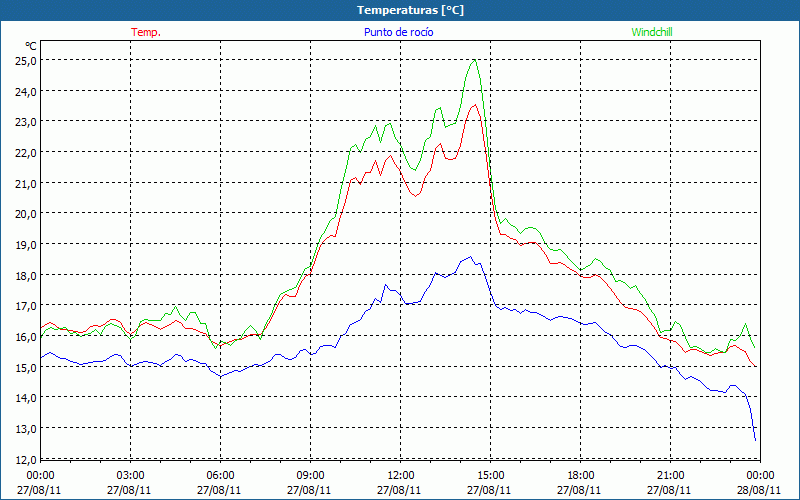The width and height of the screenshot is (800, 500).
Task: Click the 17,0 y-axis value
Action: coord(25,306)
